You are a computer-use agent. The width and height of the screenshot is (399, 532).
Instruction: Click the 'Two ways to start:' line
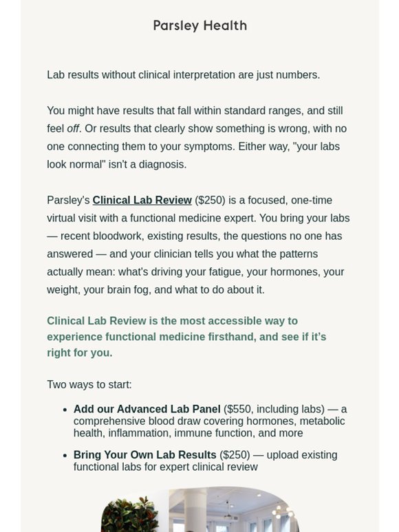89,385
